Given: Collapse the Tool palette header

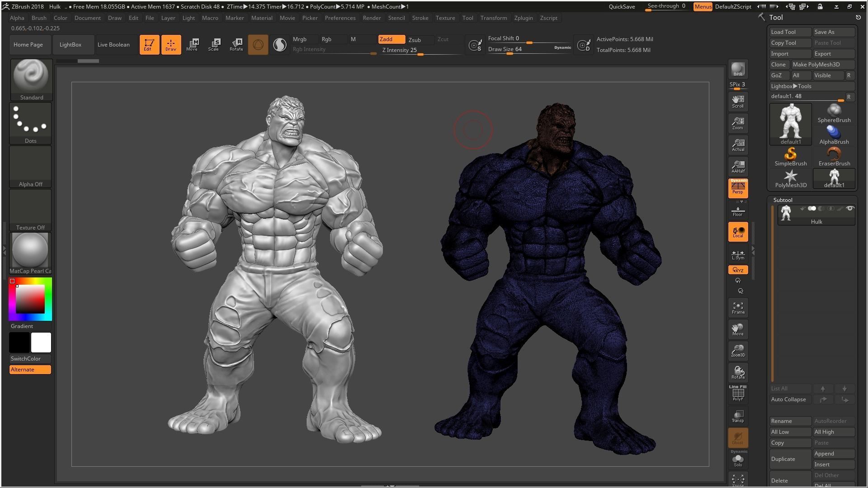Looking at the screenshot, I should click(x=776, y=17).
